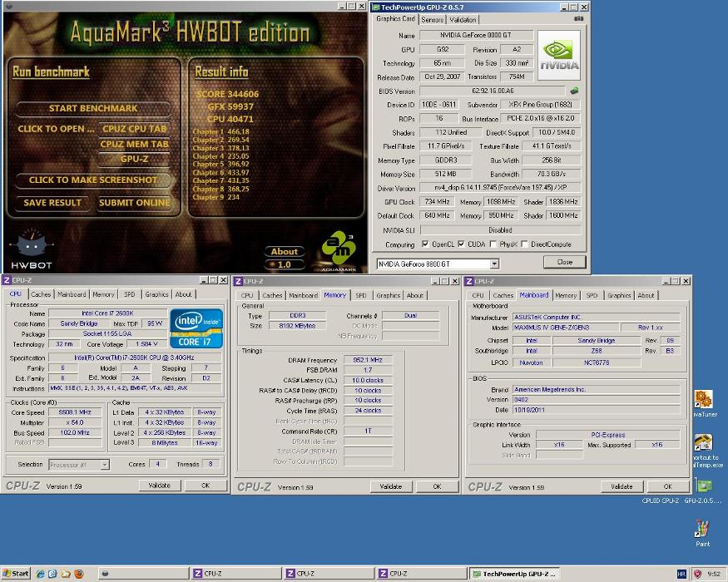Launch Internet Explorer from quick launch
Image resolution: width=728 pixels, height=582 pixels.
(x=41, y=574)
